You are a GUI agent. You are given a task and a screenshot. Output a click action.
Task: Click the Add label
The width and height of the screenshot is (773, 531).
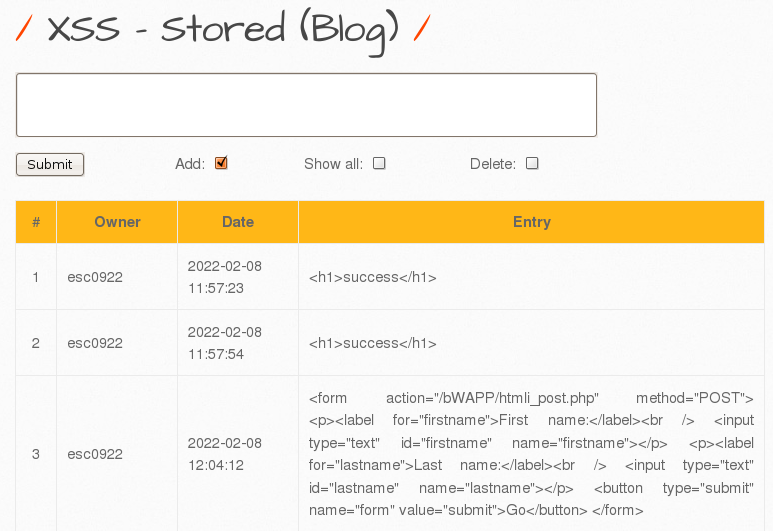(190, 164)
